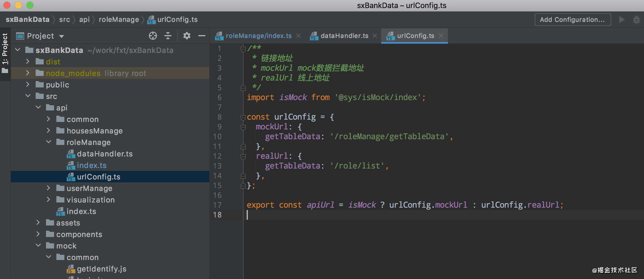Hide the Project panel with minus icon
Screen dimensions: 644x279
click(x=202, y=36)
